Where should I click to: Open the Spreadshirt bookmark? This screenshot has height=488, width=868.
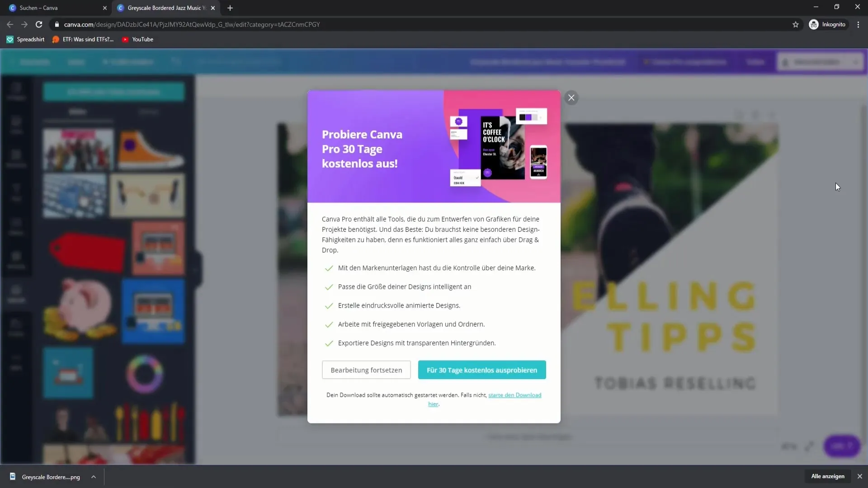(x=26, y=39)
